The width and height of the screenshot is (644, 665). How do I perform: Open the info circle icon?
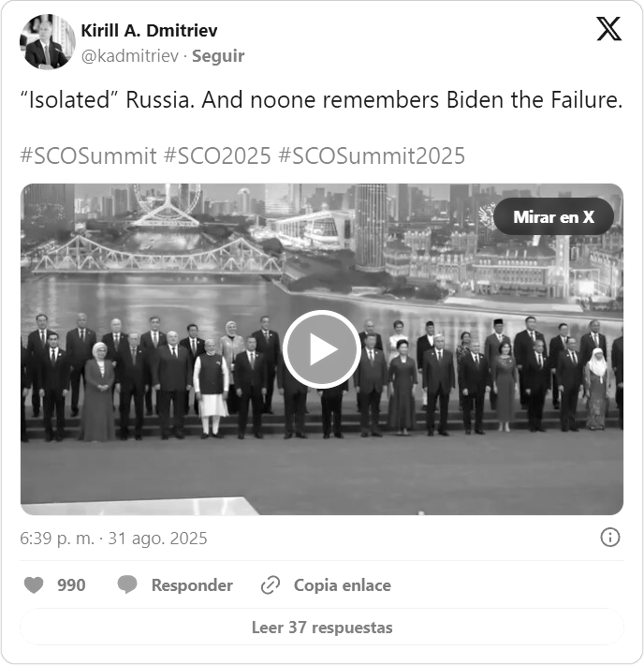[x=610, y=538]
